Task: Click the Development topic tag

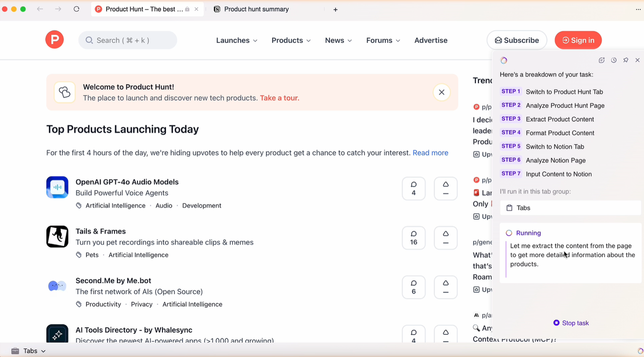Action: click(202, 206)
